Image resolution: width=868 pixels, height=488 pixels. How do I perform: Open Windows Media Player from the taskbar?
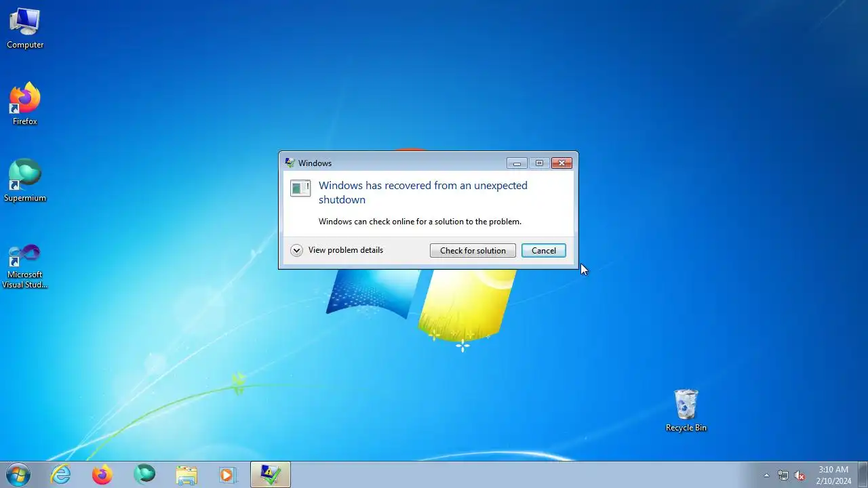(228, 474)
